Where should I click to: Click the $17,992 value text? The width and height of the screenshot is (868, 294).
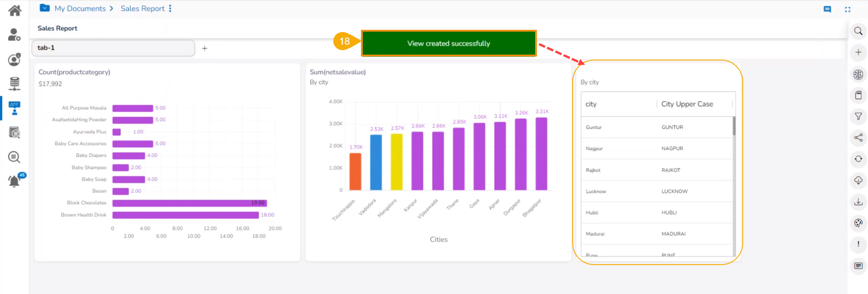coord(50,84)
